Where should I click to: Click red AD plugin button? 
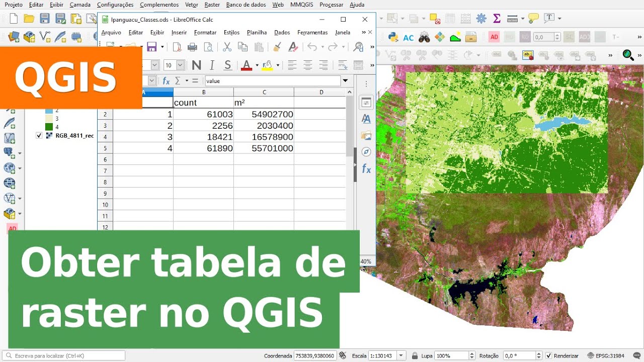pyautogui.click(x=494, y=37)
